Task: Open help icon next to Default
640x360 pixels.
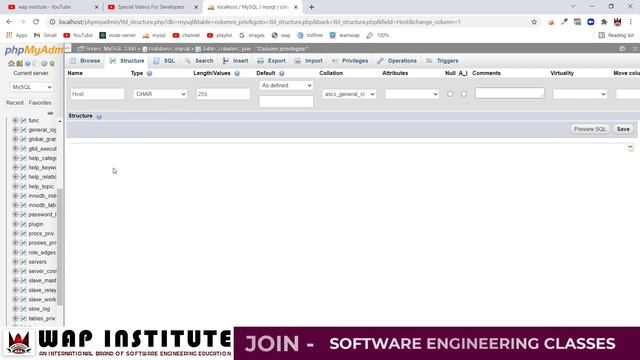Action: click(282, 73)
